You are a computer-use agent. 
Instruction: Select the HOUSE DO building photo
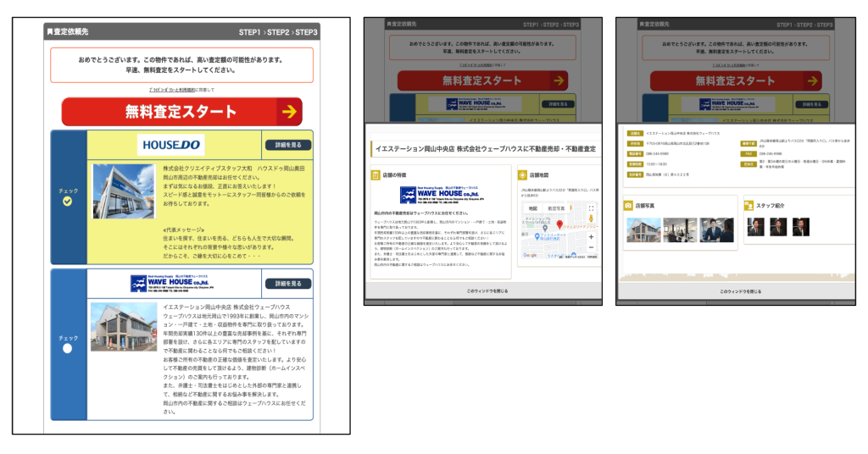click(124, 191)
